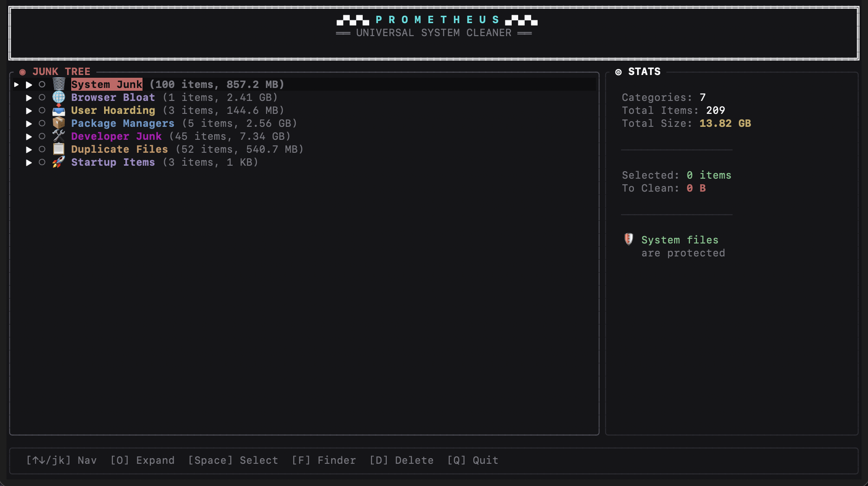This screenshot has height=486, width=868.
Task: Select the circle next to Duplicate Files
Action: [43, 149]
